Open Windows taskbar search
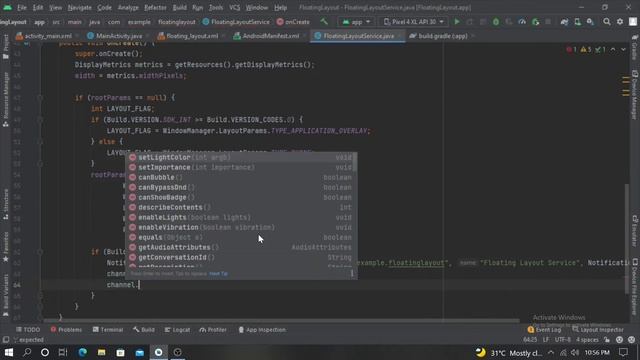 tap(27, 352)
